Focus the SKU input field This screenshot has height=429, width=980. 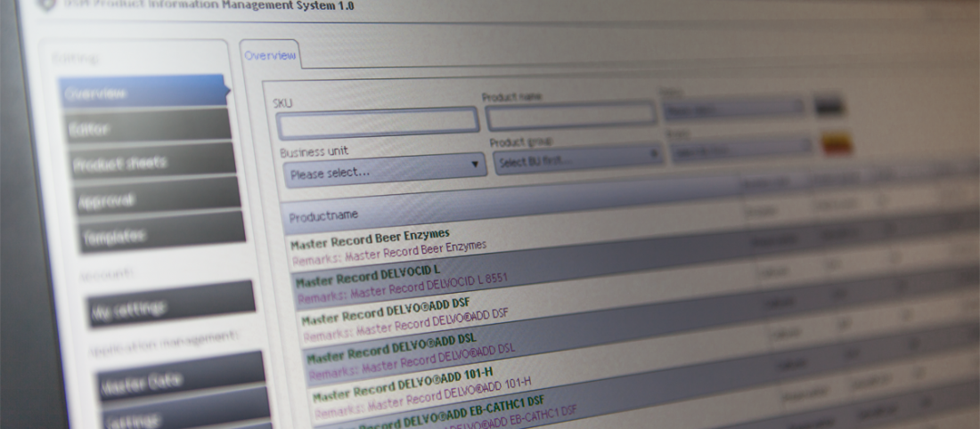coord(378,124)
